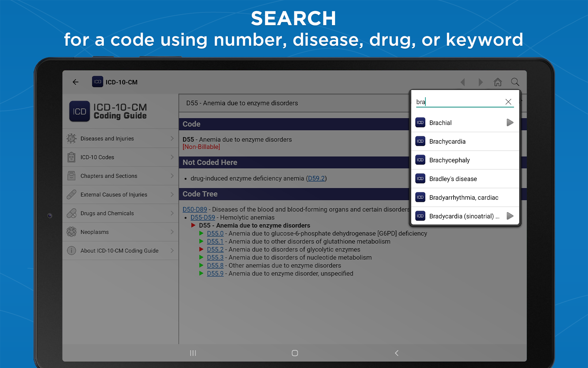588x368 pixels.
Task: Tap ICD icon next to Brachial
Action: tap(420, 123)
